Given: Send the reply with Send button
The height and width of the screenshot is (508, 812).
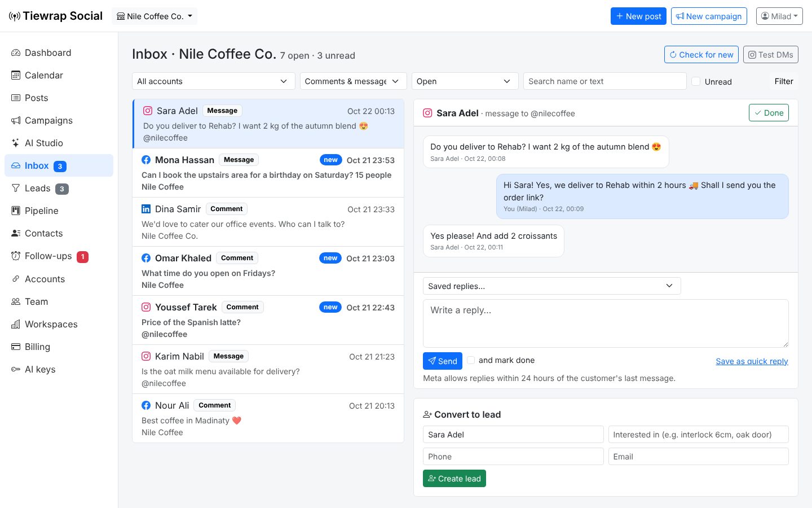Looking at the screenshot, I should pos(443,361).
